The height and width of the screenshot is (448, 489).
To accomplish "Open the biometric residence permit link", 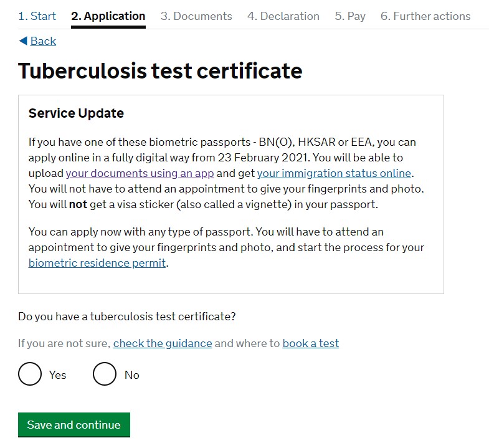I will 97,263.
